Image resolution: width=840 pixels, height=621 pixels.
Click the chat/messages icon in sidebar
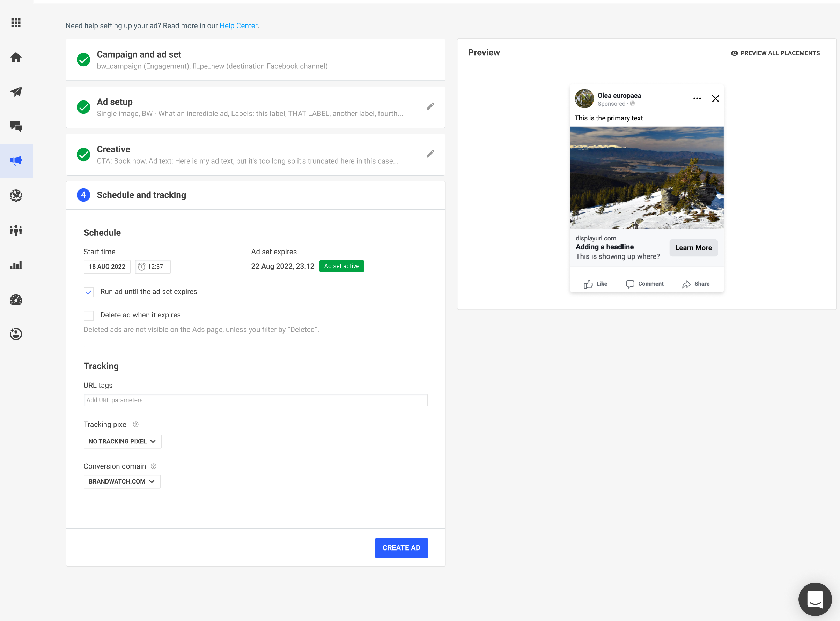tap(16, 126)
